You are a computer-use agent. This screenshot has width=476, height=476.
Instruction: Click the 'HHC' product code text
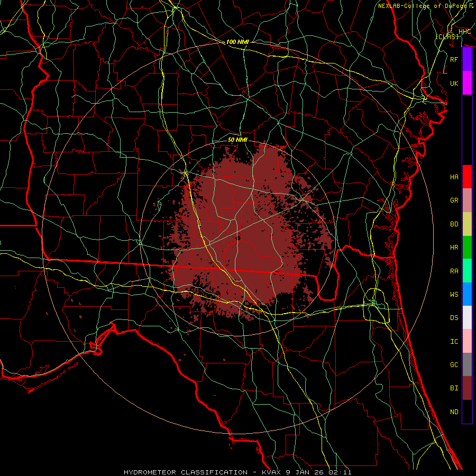464,32
